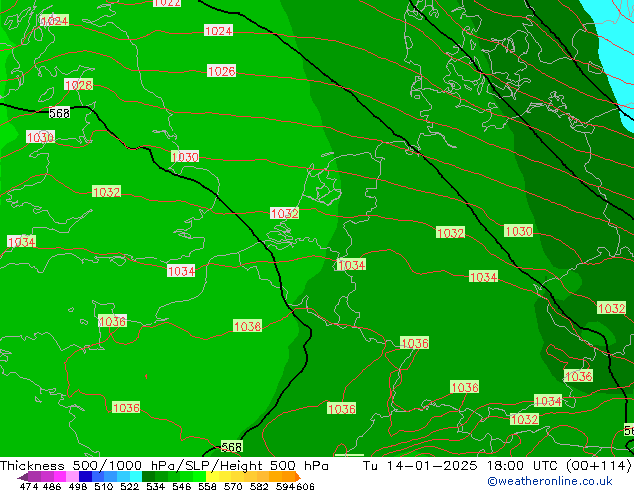
Task: Click the legend value 570
Action: point(233,486)
